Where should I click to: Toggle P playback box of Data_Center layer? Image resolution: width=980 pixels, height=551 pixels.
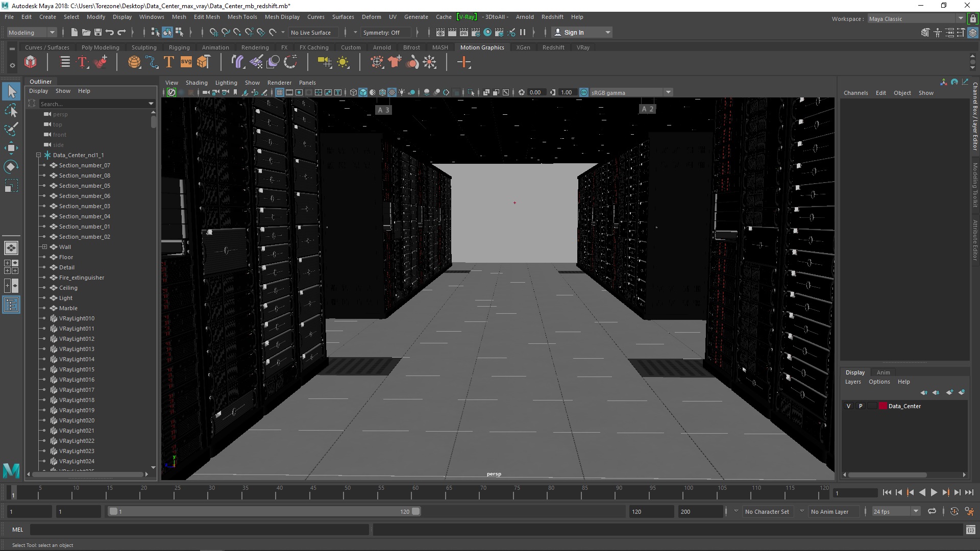[861, 406]
